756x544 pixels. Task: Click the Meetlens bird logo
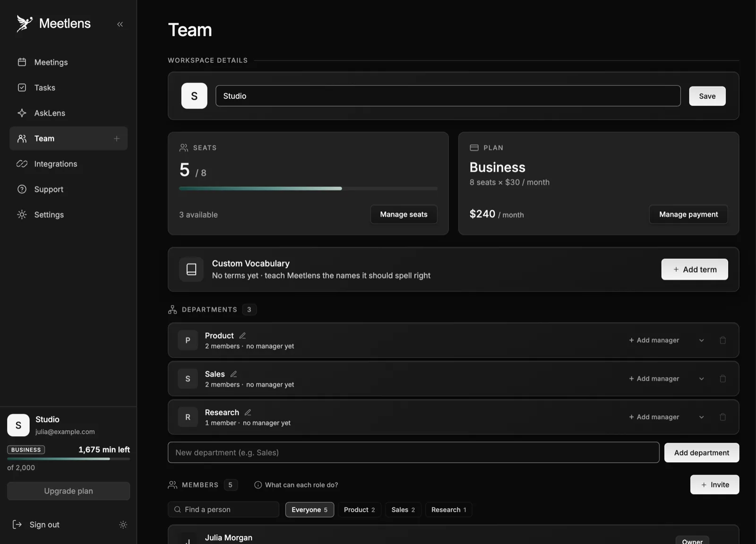click(25, 24)
